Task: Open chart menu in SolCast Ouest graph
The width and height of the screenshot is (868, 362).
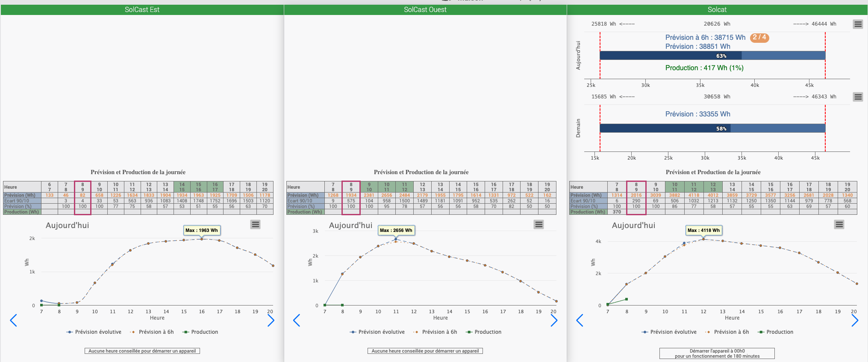Action: point(539,225)
